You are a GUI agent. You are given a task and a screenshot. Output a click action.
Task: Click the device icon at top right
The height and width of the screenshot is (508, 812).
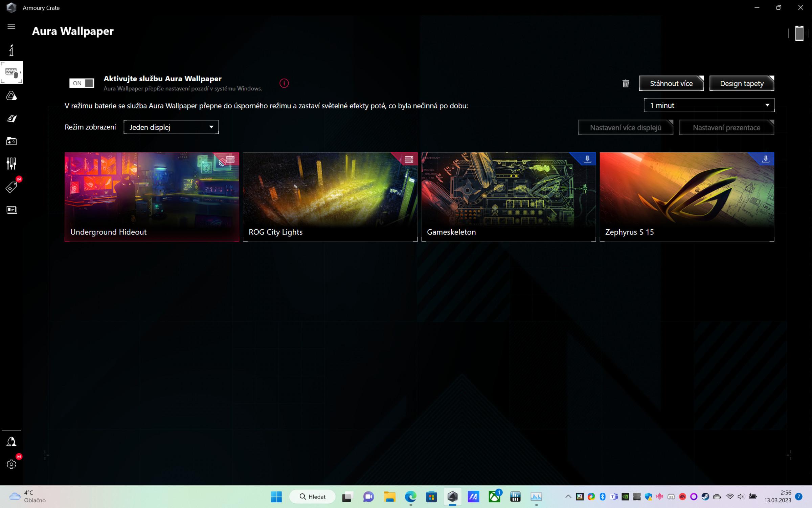799,33
